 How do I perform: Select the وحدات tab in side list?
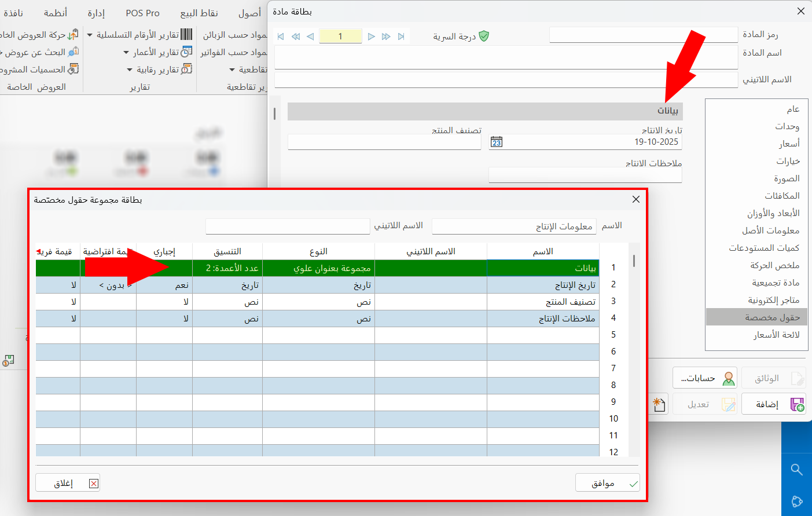787,126
